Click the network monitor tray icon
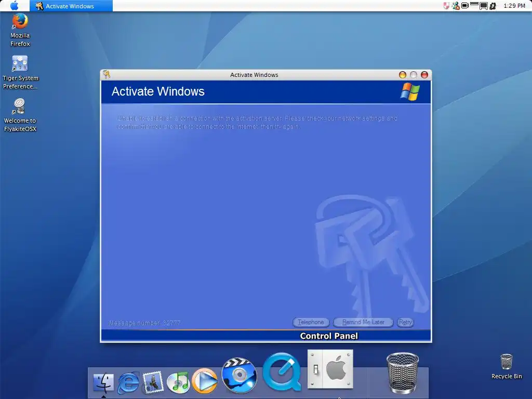Viewport: 532px width, 399px height. tap(484, 6)
